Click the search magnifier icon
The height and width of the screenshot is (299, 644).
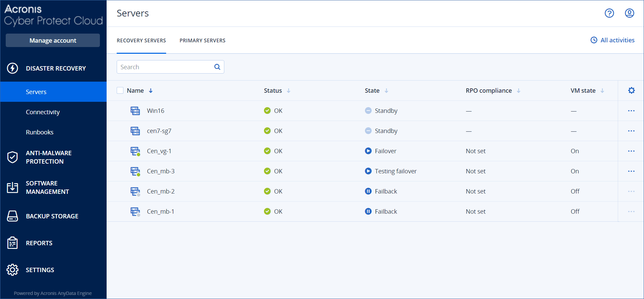point(217,67)
